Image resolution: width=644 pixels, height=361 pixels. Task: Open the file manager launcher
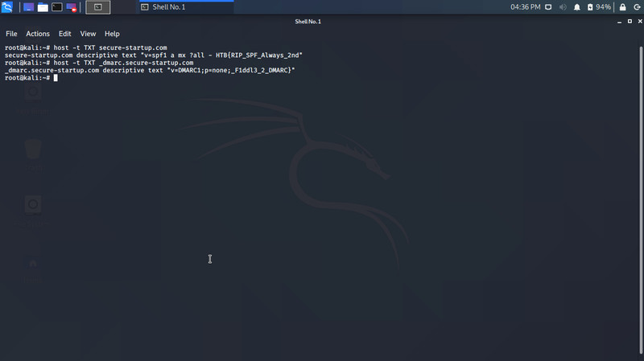pyautogui.click(x=43, y=7)
